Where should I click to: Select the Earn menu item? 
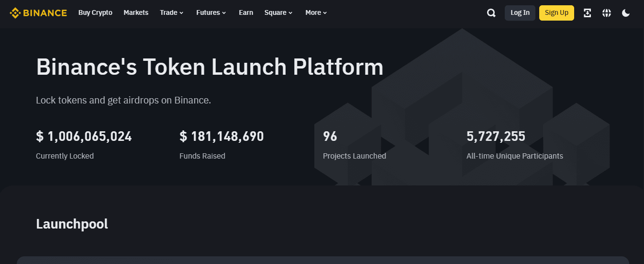coord(246,13)
